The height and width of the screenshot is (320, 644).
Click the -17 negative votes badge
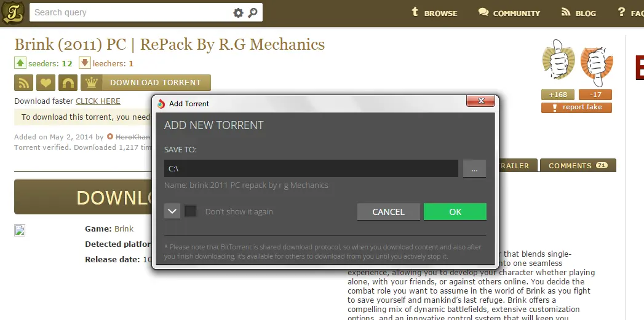(x=595, y=95)
